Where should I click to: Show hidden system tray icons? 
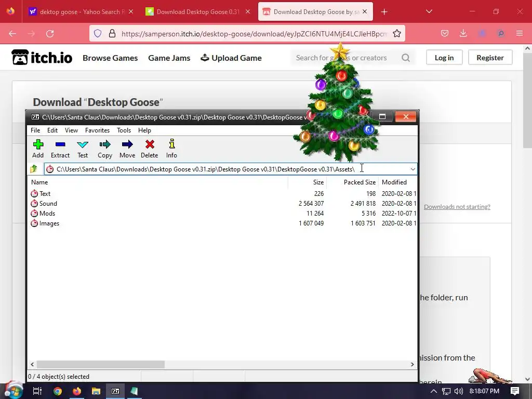(x=434, y=391)
